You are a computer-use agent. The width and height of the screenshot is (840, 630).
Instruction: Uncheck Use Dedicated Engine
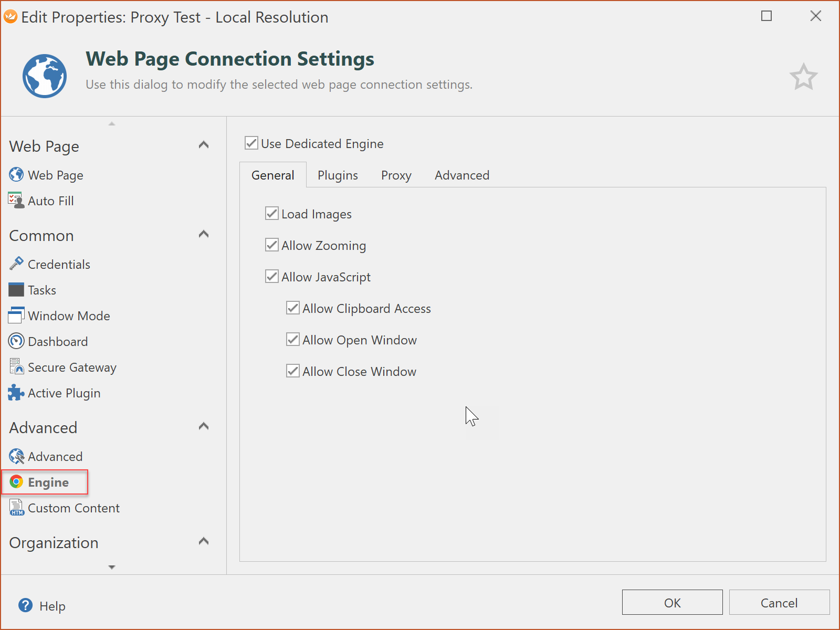[251, 143]
